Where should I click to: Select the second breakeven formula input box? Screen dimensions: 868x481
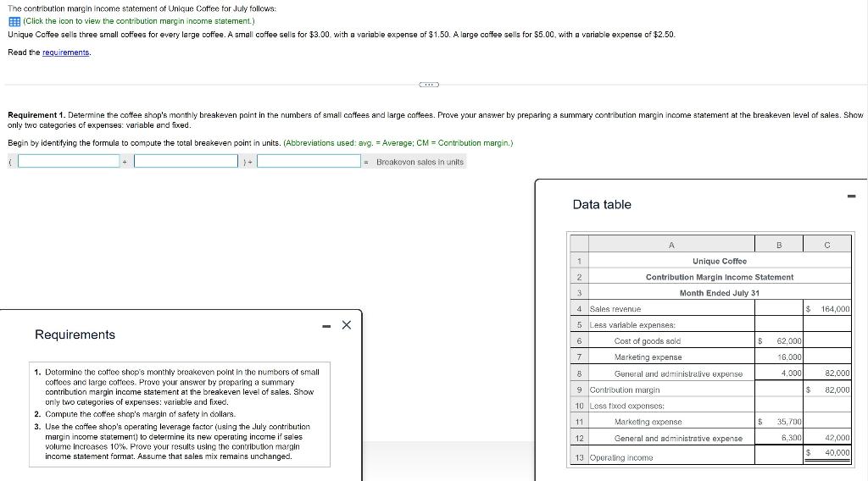click(186, 161)
